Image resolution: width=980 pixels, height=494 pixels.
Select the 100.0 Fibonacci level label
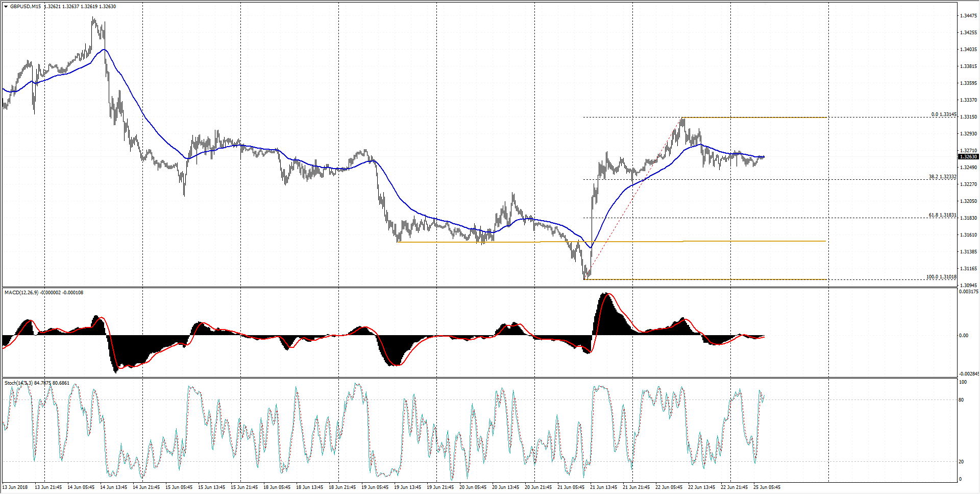[x=941, y=277]
